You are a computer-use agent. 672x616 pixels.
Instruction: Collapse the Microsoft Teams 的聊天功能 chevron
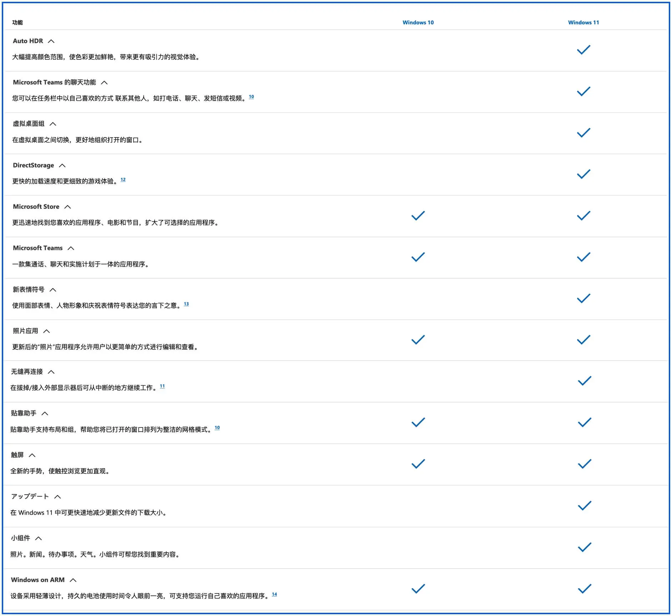[104, 82]
